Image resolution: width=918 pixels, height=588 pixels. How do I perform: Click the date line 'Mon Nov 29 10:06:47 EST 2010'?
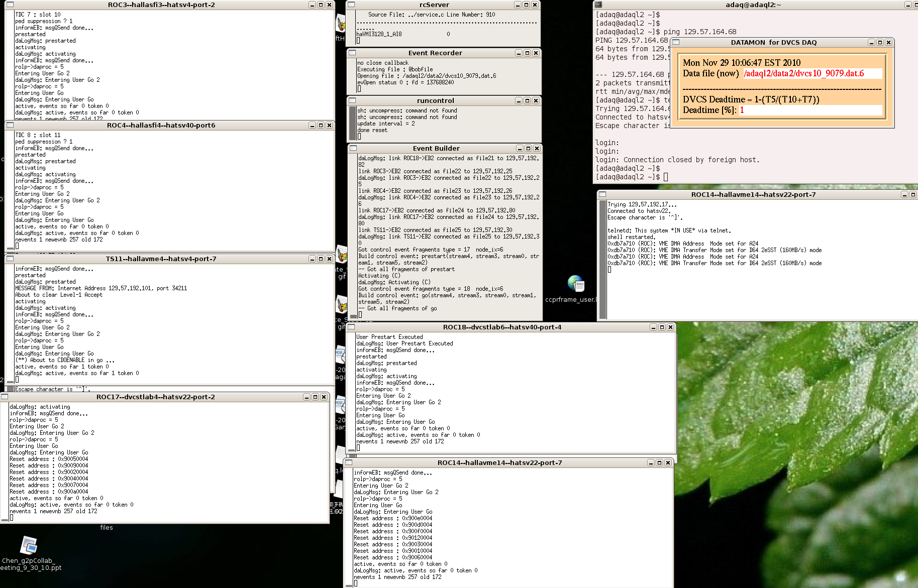tap(742, 63)
